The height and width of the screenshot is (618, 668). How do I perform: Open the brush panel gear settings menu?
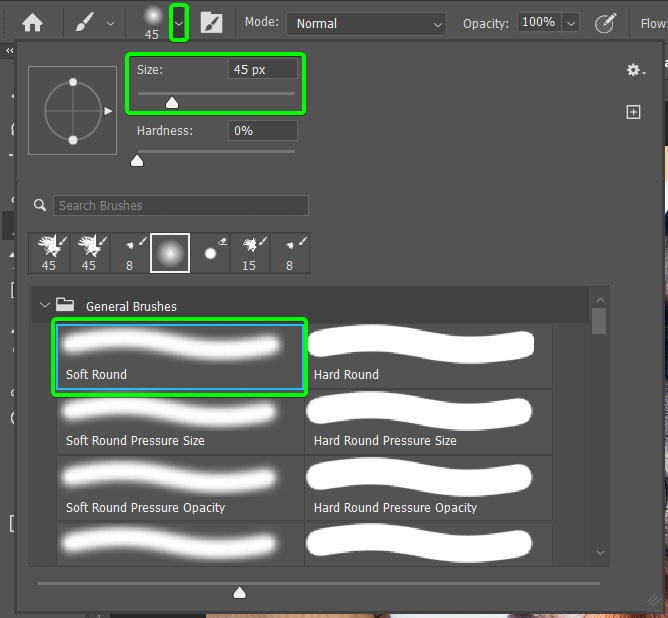(635, 70)
